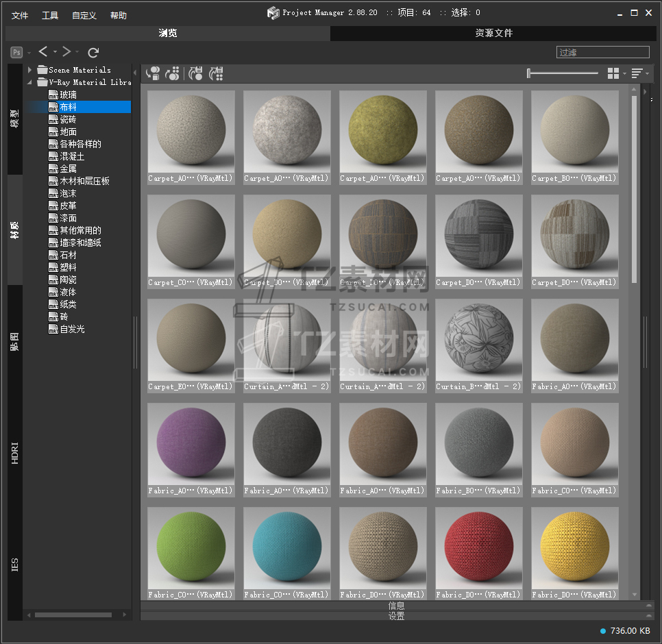Image resolution: width=662 pixels, height=644 pixels.
Task: Open the sort order lines icon
Action: tap(637, 73)
